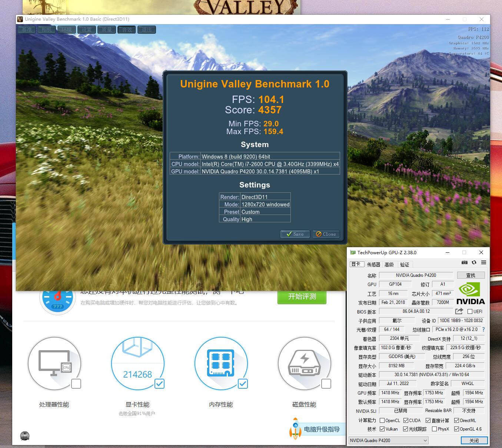Viewport: 502px width, 448px height.
Task: Click the 关闭 button in GPU-Z
Action: (474, 440)
